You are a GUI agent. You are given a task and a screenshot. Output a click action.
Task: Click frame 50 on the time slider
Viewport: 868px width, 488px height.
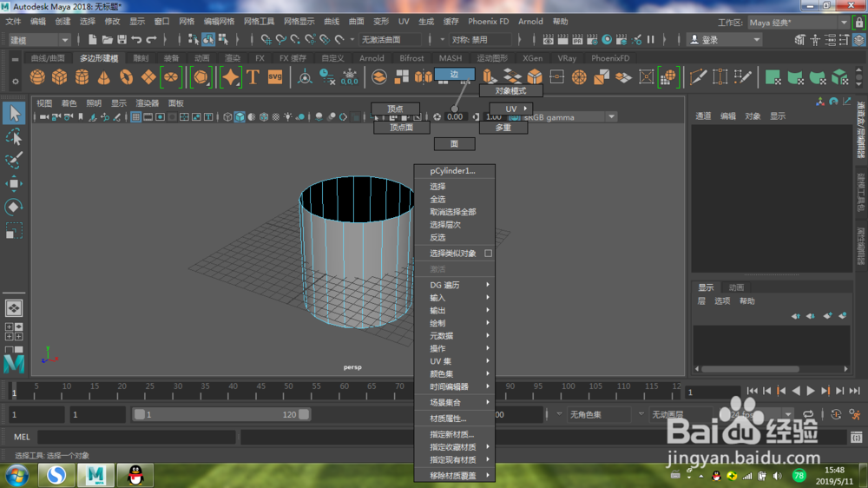[x=288, y=391]
